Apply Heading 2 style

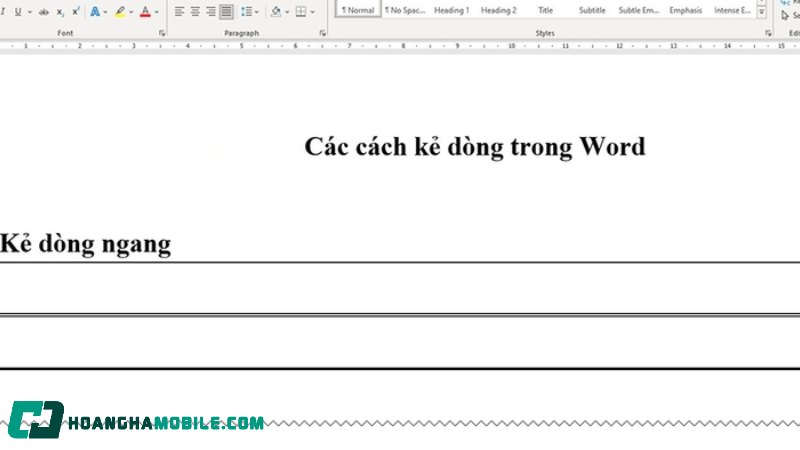pos(498,9)
